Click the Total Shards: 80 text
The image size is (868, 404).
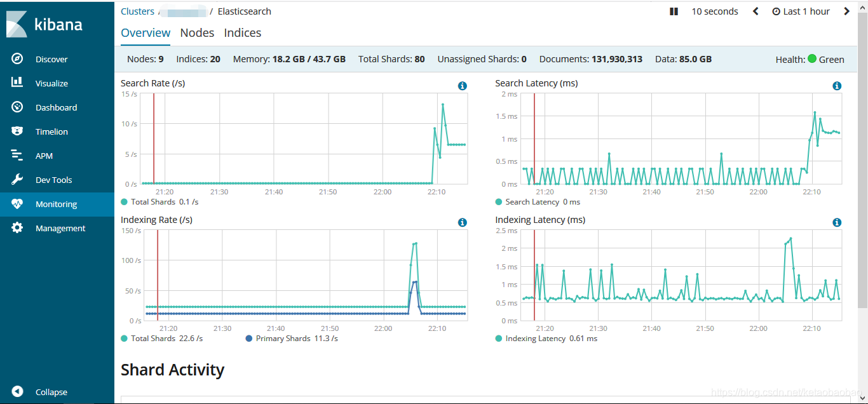391,59
